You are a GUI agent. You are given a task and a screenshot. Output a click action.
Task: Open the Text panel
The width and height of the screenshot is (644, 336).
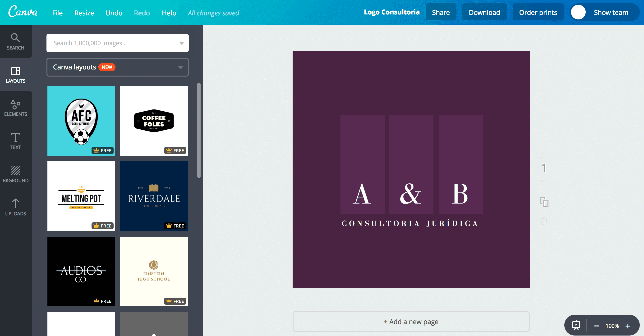[15, 141]
